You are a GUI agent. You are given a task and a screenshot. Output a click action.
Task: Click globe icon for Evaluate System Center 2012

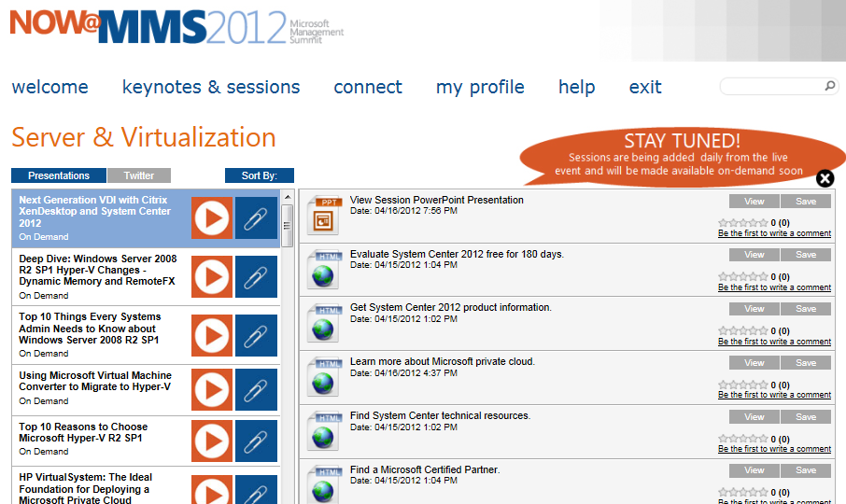click(x=324, y=270)
